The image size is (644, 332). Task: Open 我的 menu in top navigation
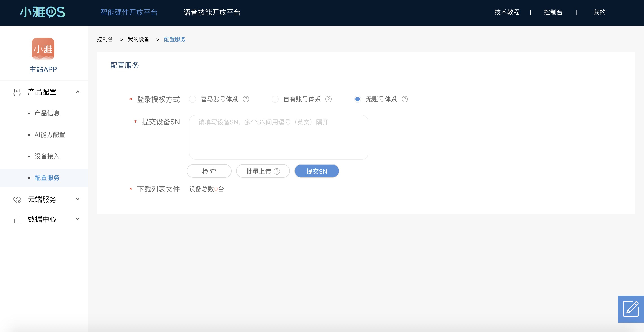point(600,12)
